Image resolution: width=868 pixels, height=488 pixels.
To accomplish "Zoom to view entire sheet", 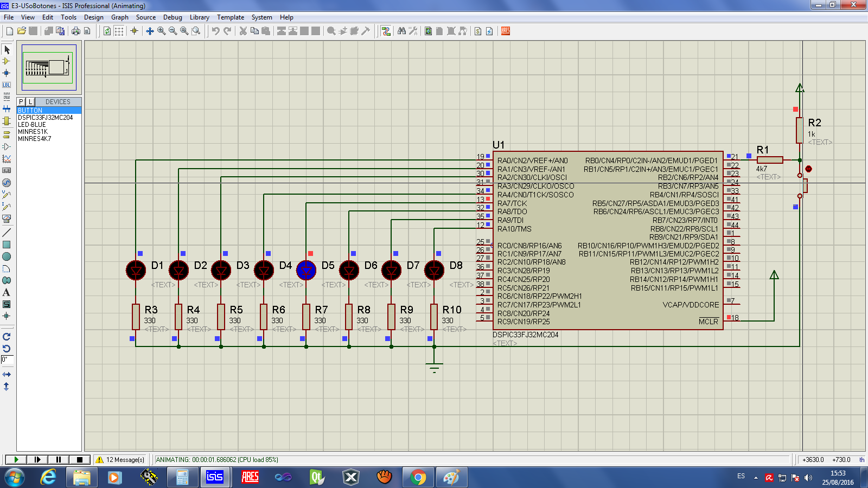I will 184,31.
